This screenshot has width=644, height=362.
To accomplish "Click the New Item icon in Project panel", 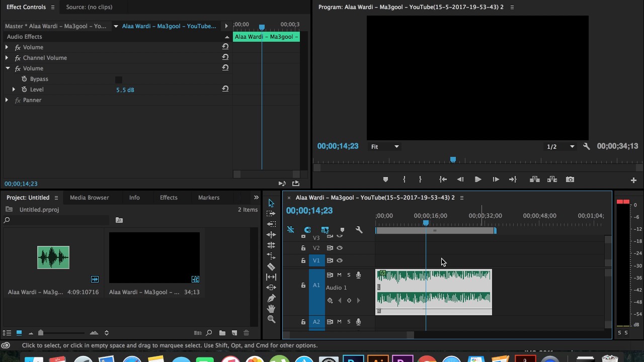I will (234, 333).
